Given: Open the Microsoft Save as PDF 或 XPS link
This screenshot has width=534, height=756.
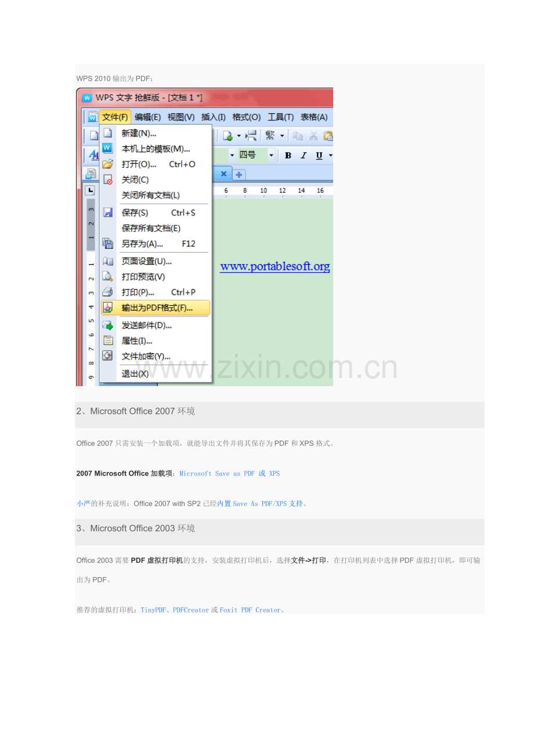Looking at the screenshot, I should (229, 474).
